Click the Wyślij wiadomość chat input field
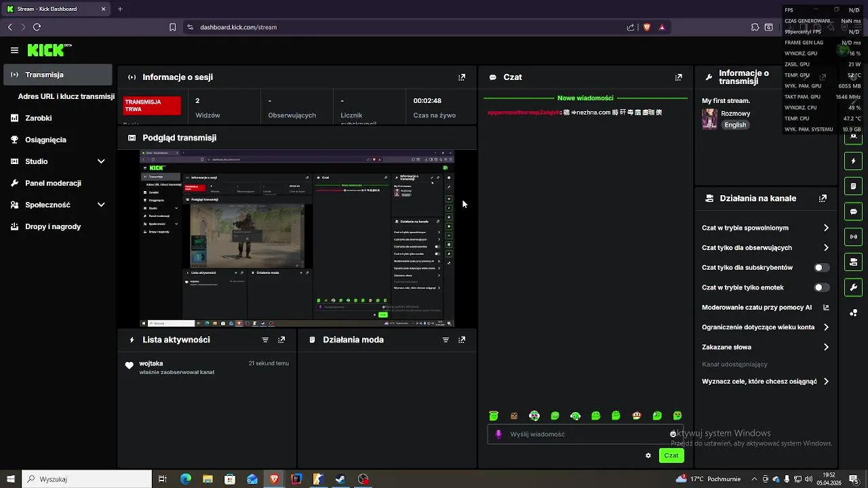The image size is (868, 488). coord(587,434)
